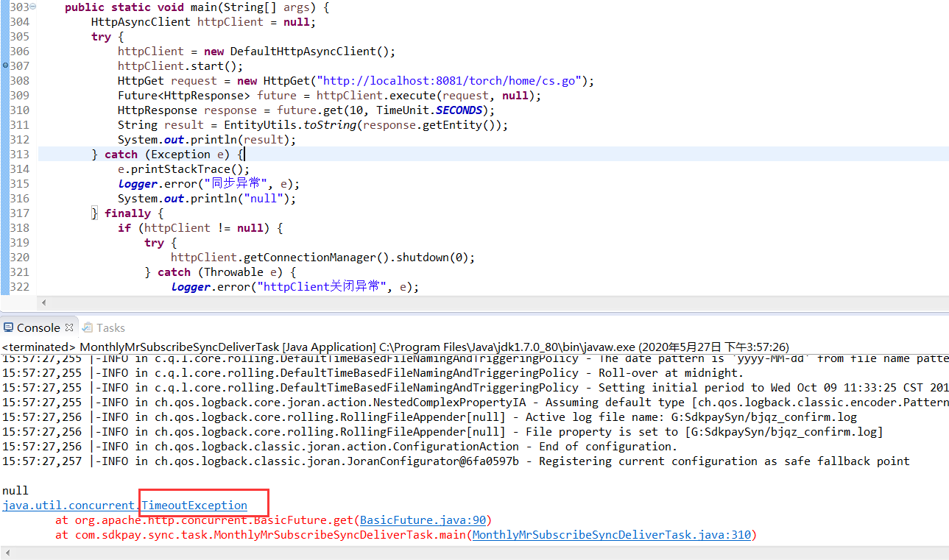This screenshot has height=560, width=949.
Task: Click the editor's left horizontal scrollbar arrow
Action: [x=43, y=302]
